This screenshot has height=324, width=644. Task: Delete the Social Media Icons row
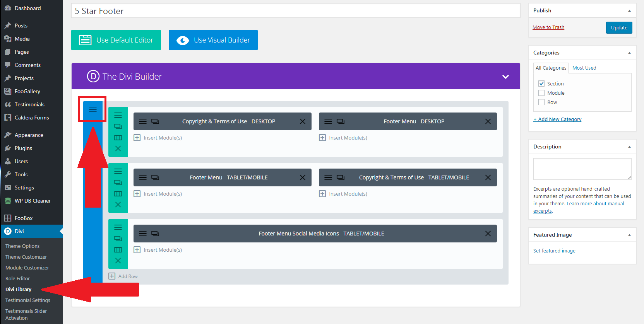click(x=118, y=261)
